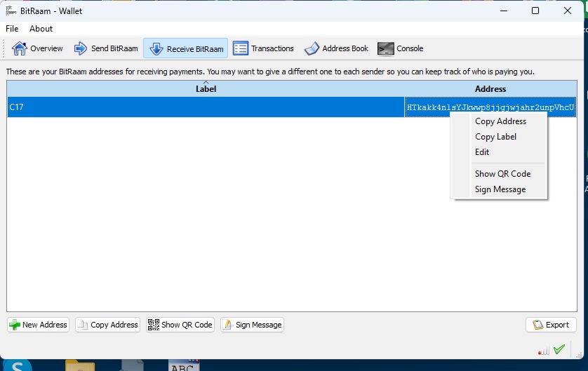
Task: Close the BitRaam wallet window
Action: coord(568,11)
